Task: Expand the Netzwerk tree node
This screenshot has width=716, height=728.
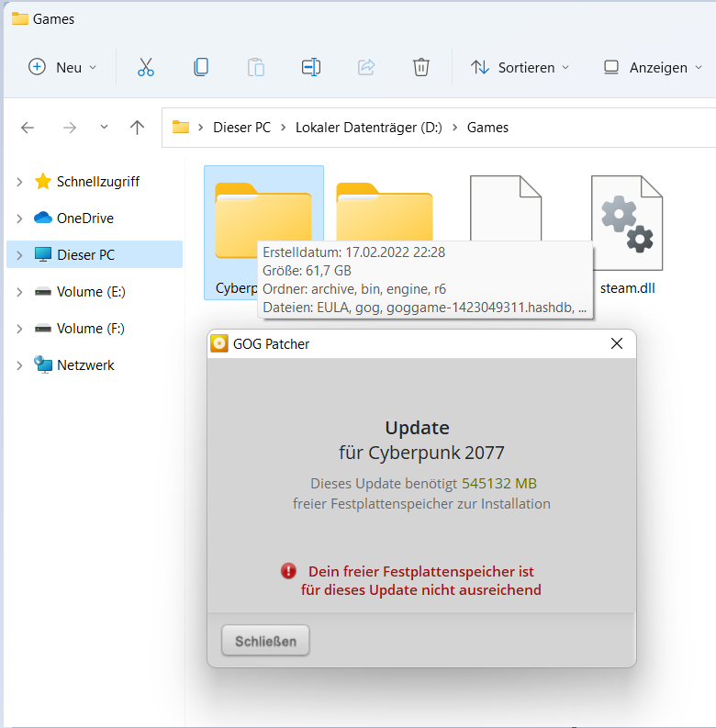Action: coord(19,366)
